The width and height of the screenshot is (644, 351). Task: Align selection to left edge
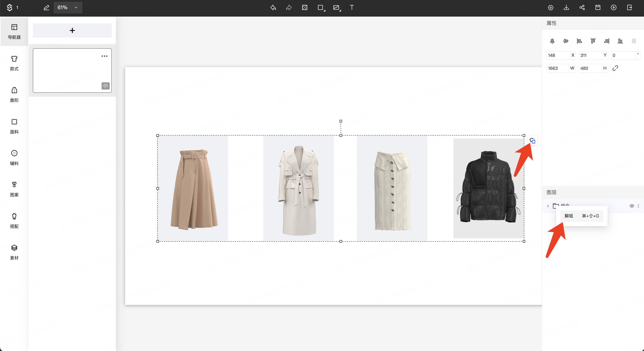tap(579, 41)
